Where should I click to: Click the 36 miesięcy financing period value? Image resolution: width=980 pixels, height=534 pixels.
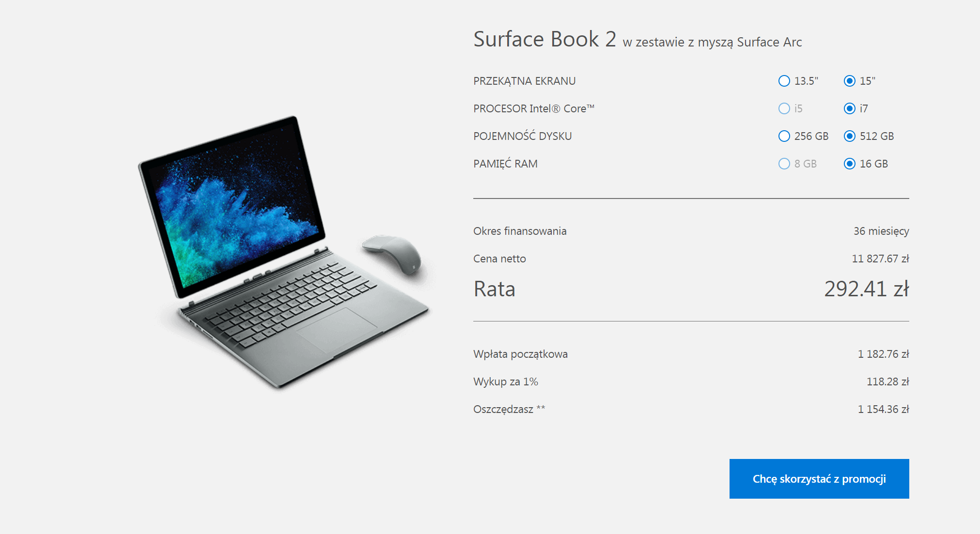(x=881, y=231)
